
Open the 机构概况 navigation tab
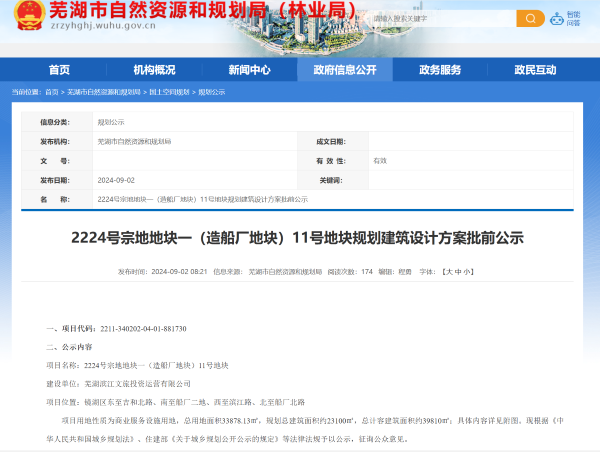154,70
